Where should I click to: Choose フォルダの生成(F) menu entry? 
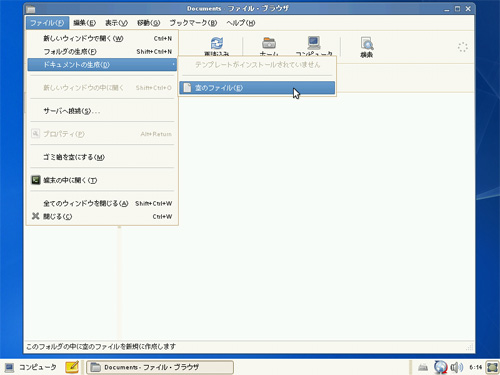102,52
